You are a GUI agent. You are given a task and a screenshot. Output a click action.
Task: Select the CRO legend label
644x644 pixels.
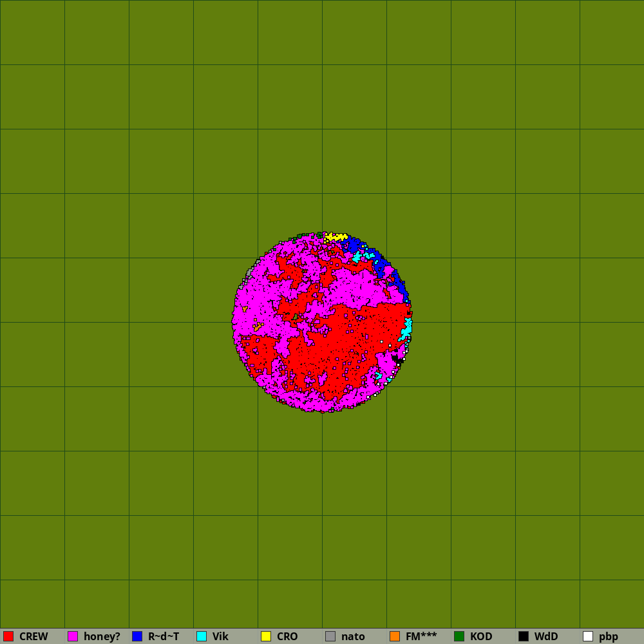coord(287,637)
